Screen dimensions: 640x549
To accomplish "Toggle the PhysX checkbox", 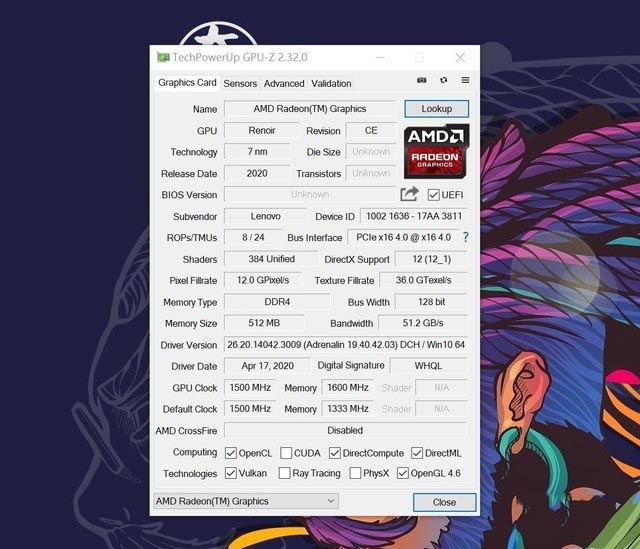I will click(x=355, y=473).
